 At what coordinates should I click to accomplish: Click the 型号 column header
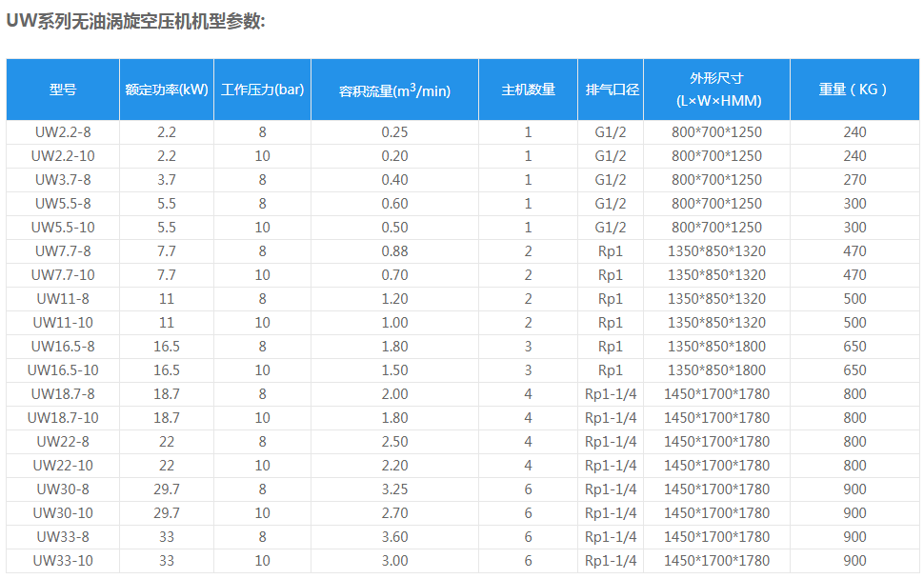click(x=63, y=90)
